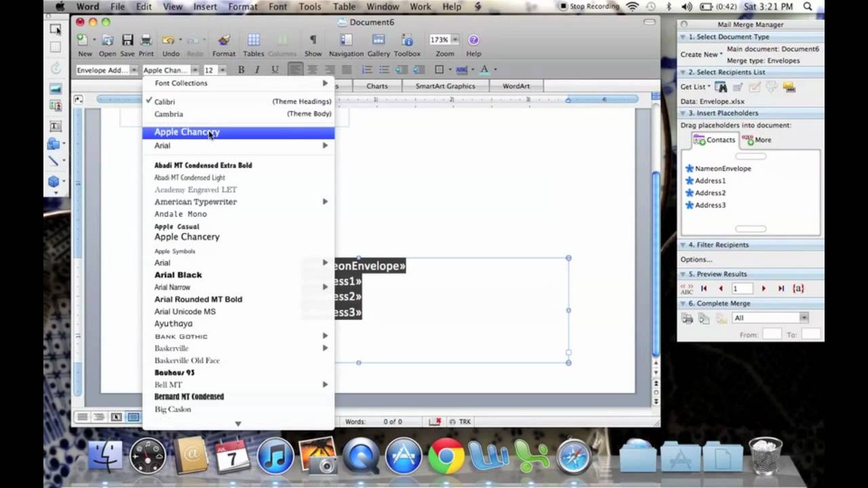This screenshot has width=868, height=488.
Task: Click the Address2 placeholder
Action: point(705,192)
